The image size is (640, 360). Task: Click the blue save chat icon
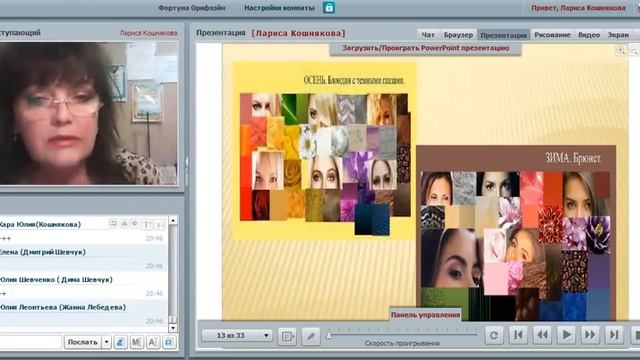click(x=169, y=342)
